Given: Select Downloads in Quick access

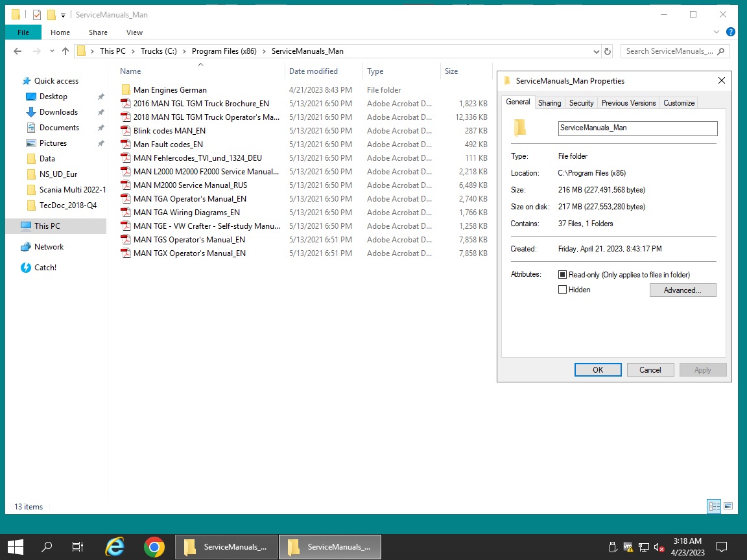Looking at the screenshot, I should point(58,112).
